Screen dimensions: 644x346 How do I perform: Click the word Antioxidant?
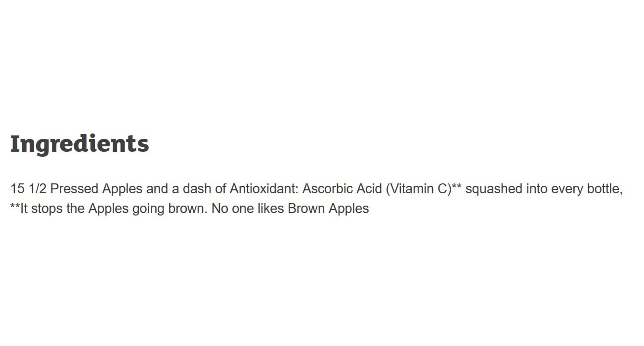pos(264,189)
